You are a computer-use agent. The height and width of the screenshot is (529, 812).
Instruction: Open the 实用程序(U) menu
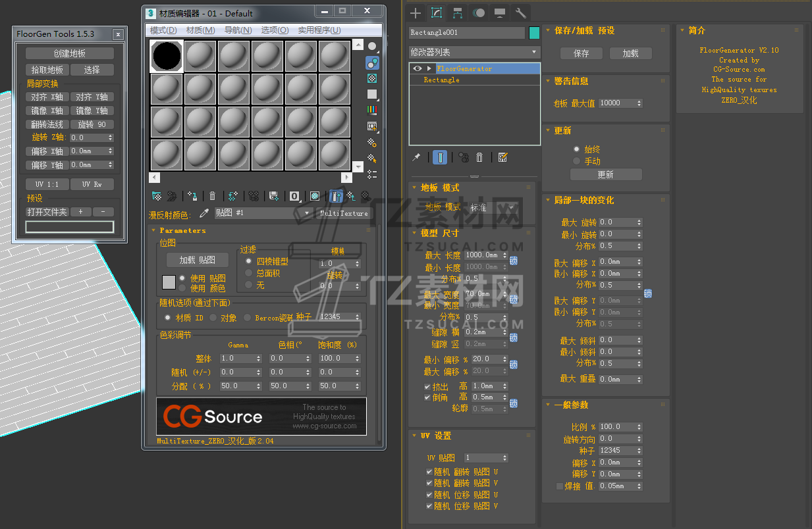(x=319, y=30)
